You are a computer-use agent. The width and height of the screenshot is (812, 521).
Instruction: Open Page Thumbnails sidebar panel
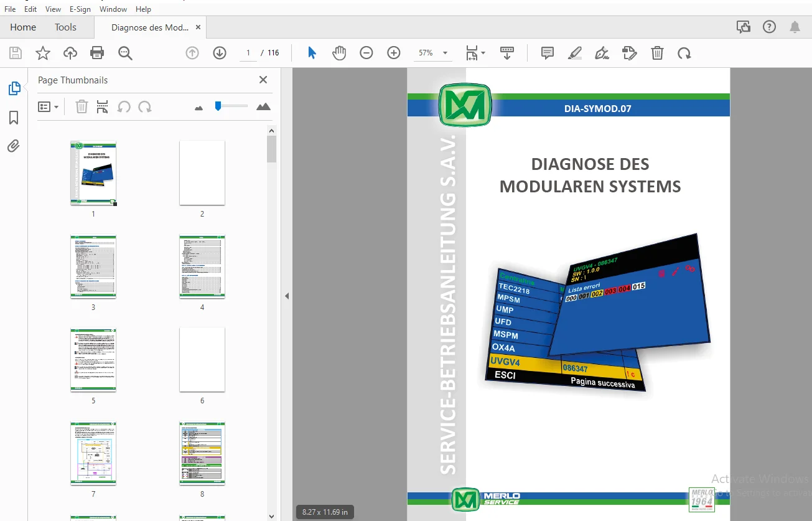click(14, 88)
